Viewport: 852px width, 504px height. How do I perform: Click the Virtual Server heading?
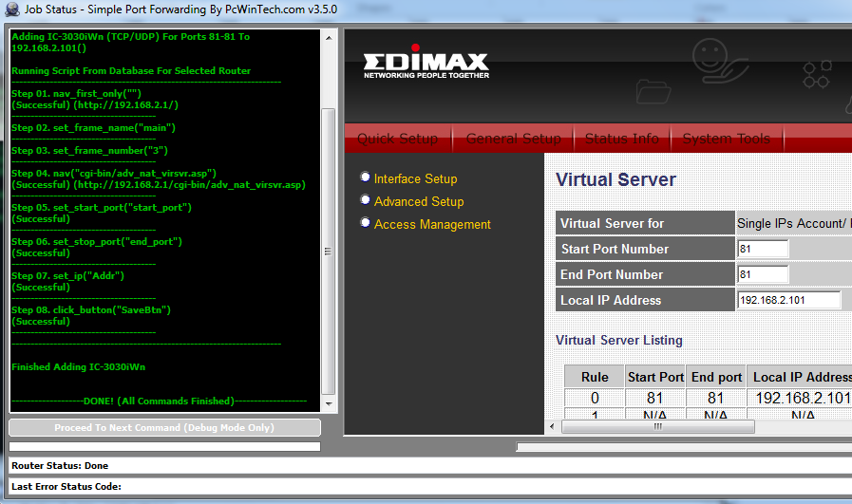[x=615, y=179]
